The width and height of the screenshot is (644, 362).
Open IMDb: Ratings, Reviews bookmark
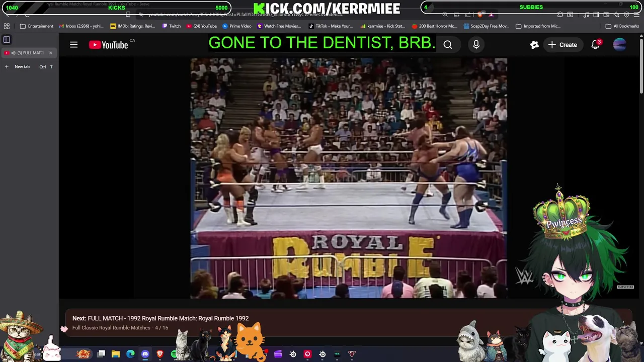[133, 26]
